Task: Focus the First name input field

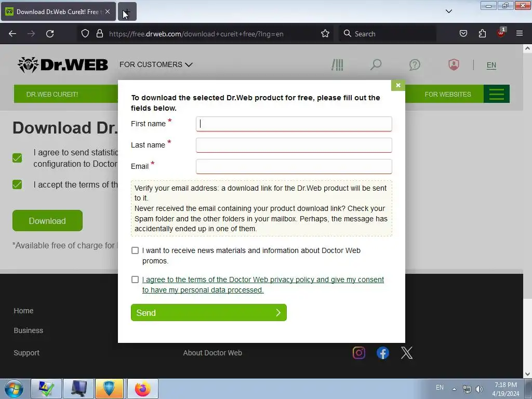Action: (294, 124)
